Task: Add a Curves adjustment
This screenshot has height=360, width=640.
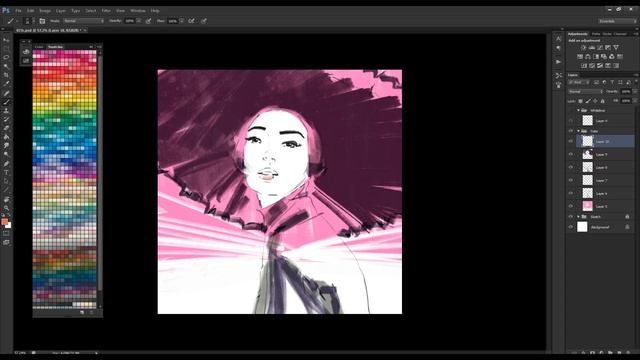Action: [x=600, y=48]
